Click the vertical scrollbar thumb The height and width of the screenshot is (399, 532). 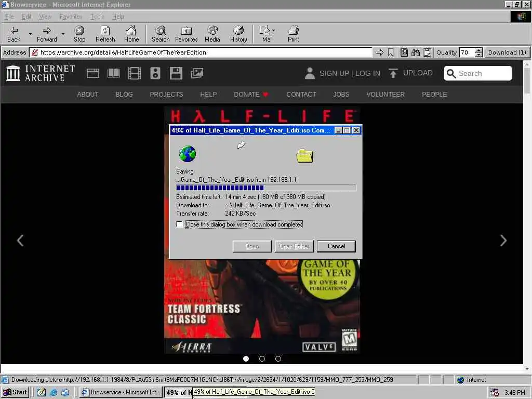tap(527, 81)
